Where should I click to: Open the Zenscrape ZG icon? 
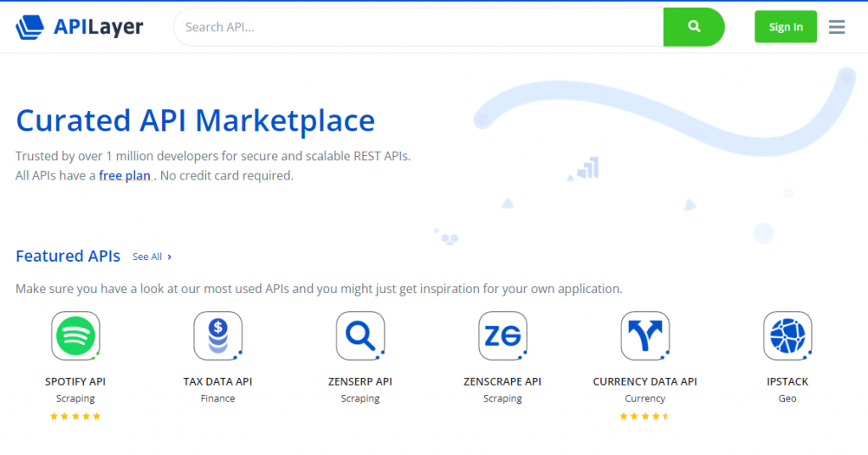503,336
